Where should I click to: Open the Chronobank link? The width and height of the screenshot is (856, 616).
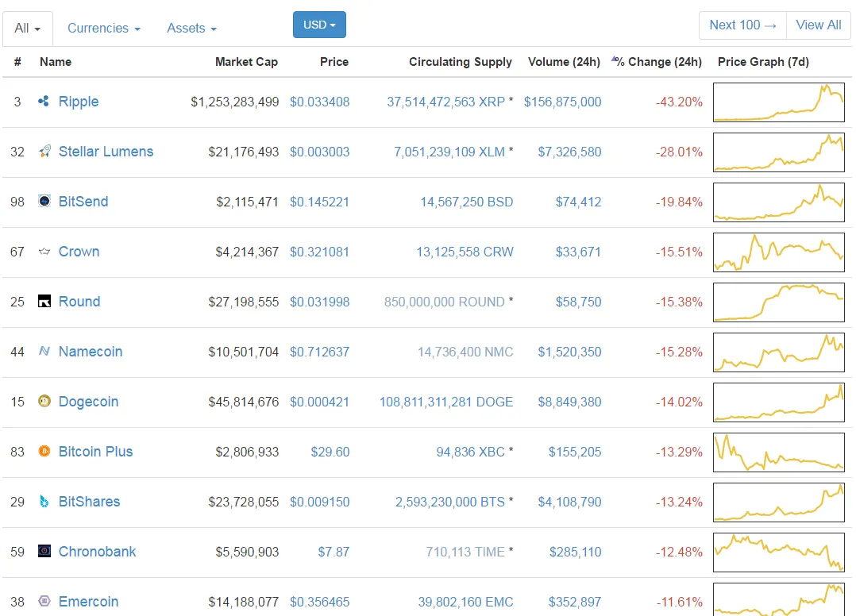97,552
